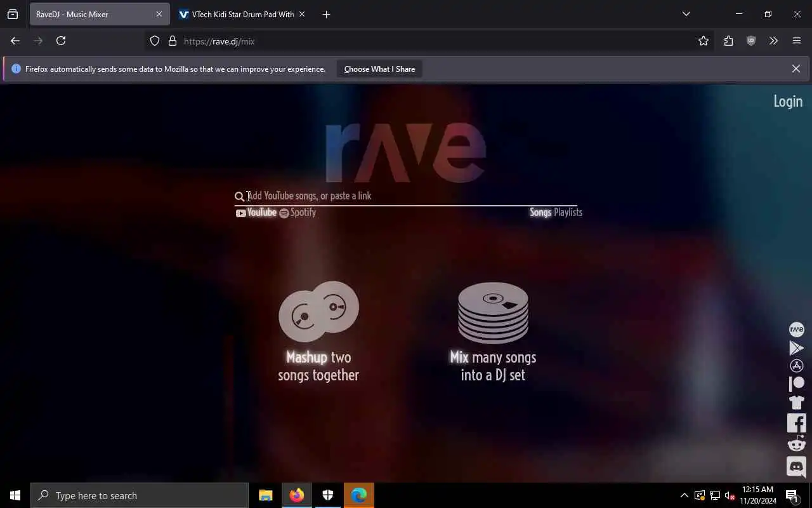The image size is (812, 508).
Task: Click the stacked discs DJ set icon
Action: pyautogui.click(x=493, y=312)
